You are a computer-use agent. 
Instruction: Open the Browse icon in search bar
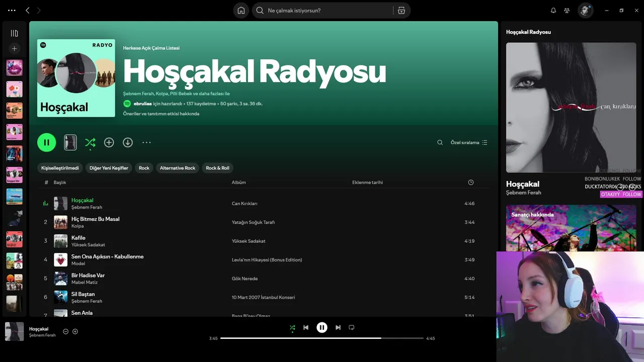pos(401,11)
